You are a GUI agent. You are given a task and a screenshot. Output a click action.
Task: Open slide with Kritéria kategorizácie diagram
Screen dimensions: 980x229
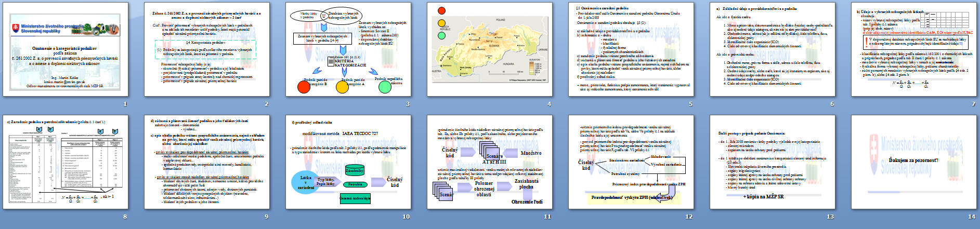(348, 49)
